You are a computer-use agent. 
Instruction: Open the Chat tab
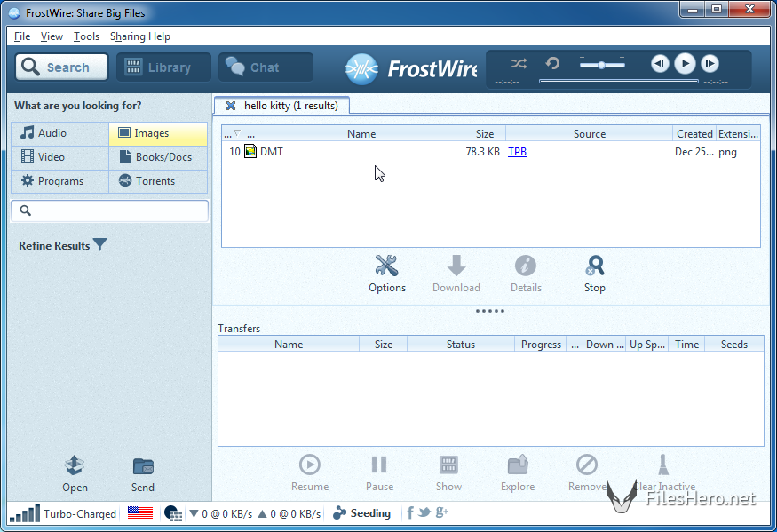coord(265,67)
